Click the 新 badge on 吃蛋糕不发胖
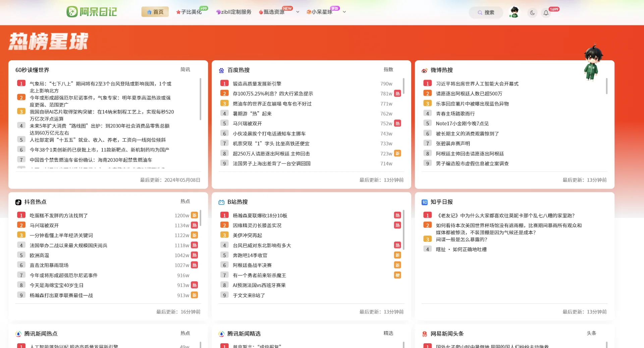Image resolution: width=644 pixels, height=348 pixels. (x=195, y=215)
